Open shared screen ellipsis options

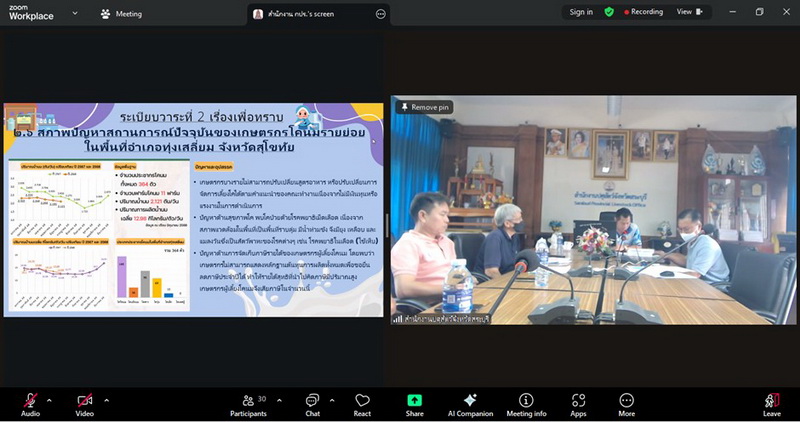click(380, 14)
